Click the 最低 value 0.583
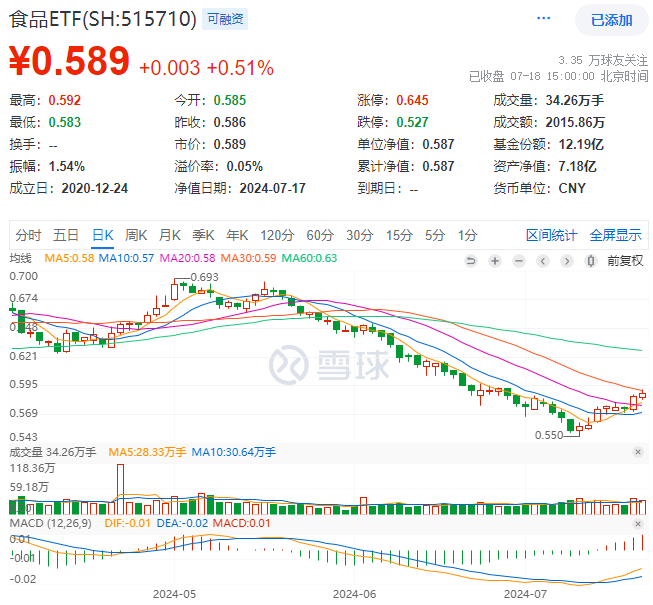 click(x=65, y=122)
